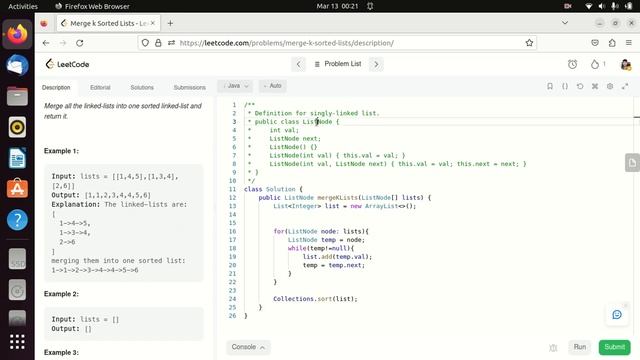This screenshot has height=360, width=640.
Task: Click the streak fire icon
Action: click(x=595, y=64)
